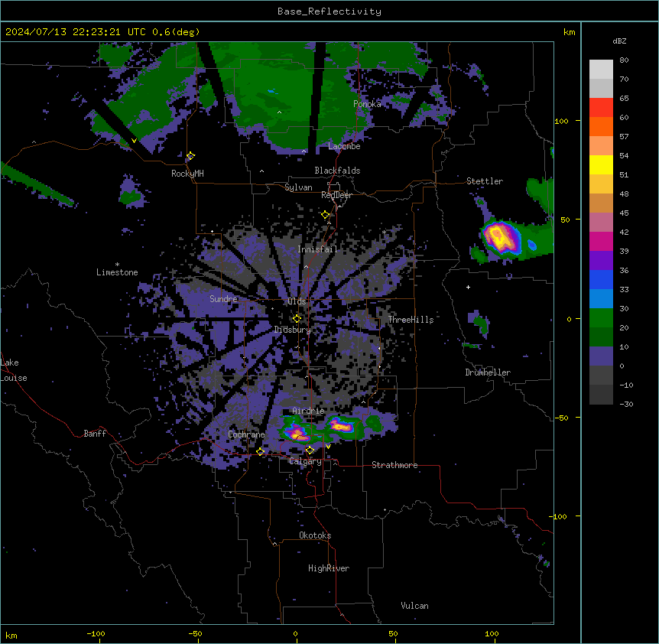Image resolution: width=659 pixels, height=644 pixels.
Task: Click the km unit label at top right
Action: click(570, 32)
